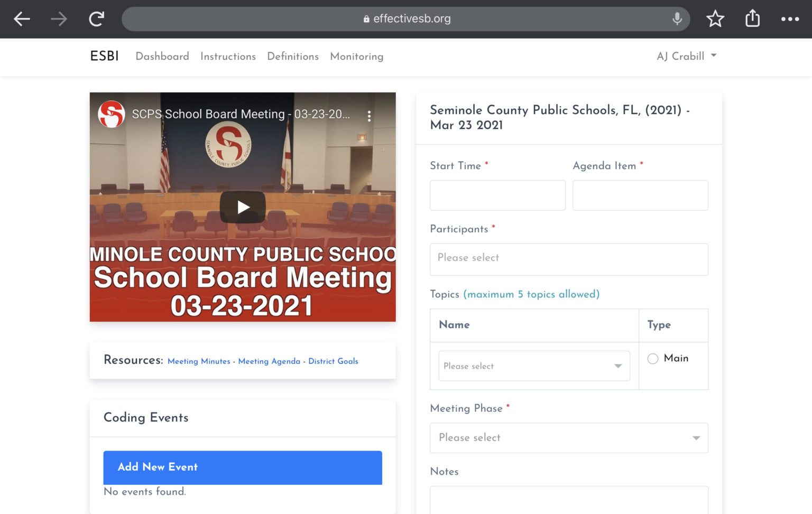
Task: Open the Instructions nav item
Action: point(228,56)
